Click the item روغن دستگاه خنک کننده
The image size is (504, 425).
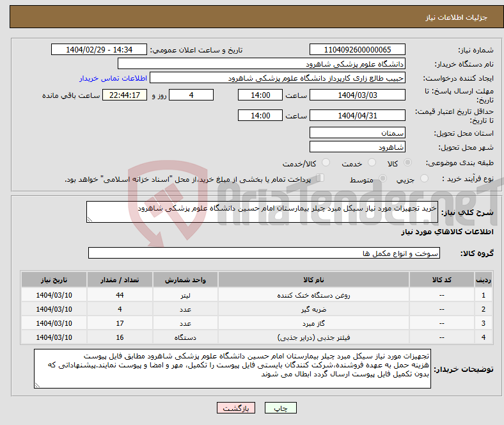[313, 295]
